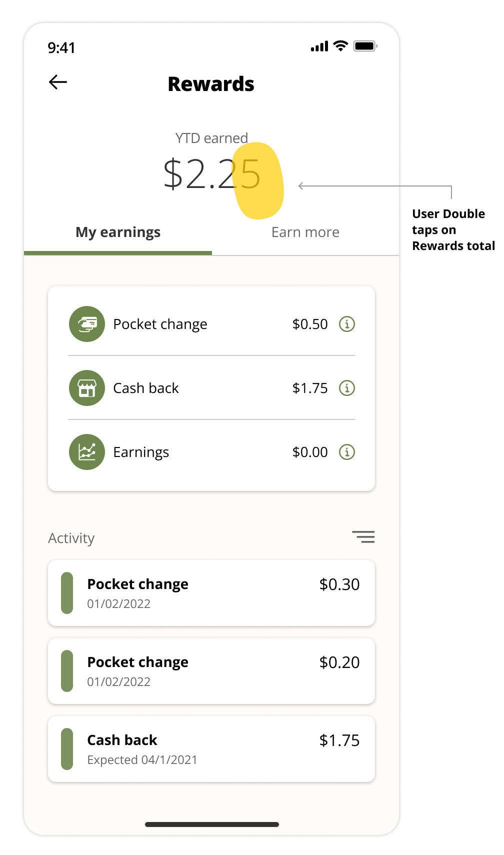Tap the Rewards page title

pos(211,84)
